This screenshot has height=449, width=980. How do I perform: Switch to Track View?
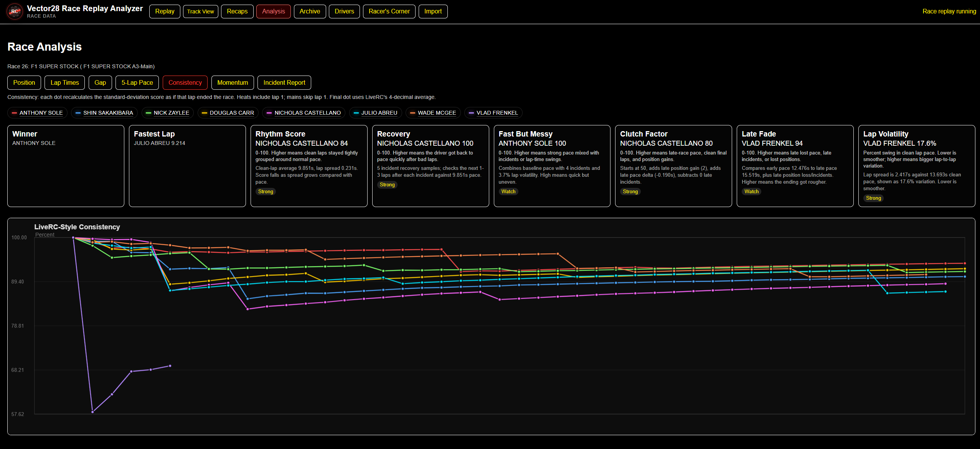201,12
